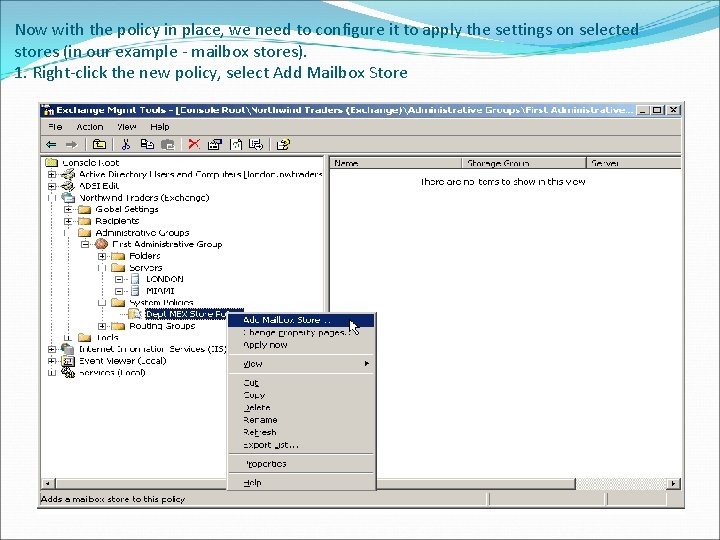720x540 pixels.
Task: Click the Up one level toolbar icon
Action: 99,145
